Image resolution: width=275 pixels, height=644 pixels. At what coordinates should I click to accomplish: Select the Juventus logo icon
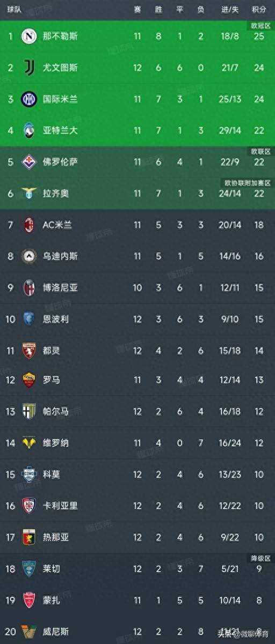(28, 68)
